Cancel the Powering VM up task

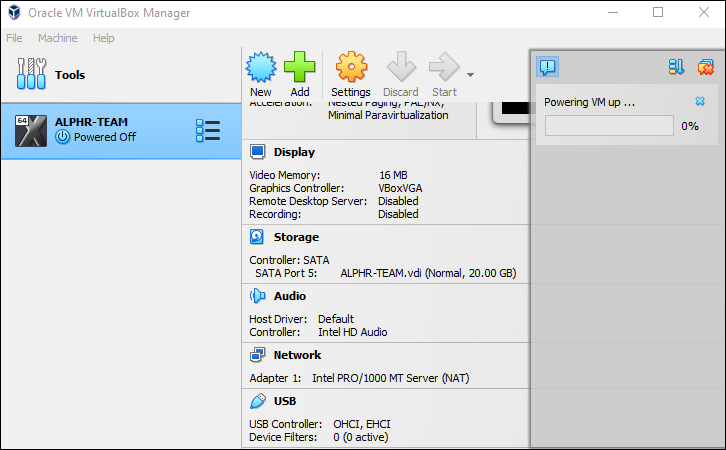click(x=700, y=101)
